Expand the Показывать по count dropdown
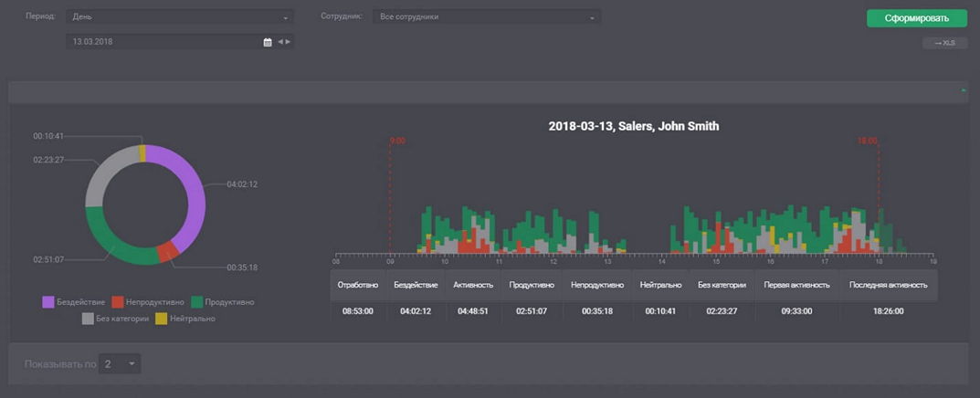This screenshot has height=398, width=980. (120, 364)
